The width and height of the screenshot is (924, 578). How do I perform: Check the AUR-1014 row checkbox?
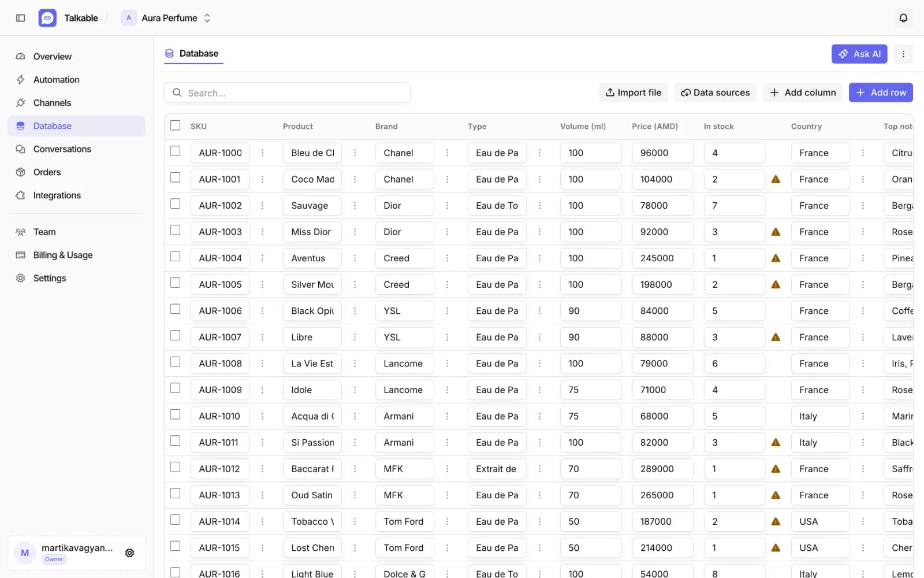pos(175,520)
